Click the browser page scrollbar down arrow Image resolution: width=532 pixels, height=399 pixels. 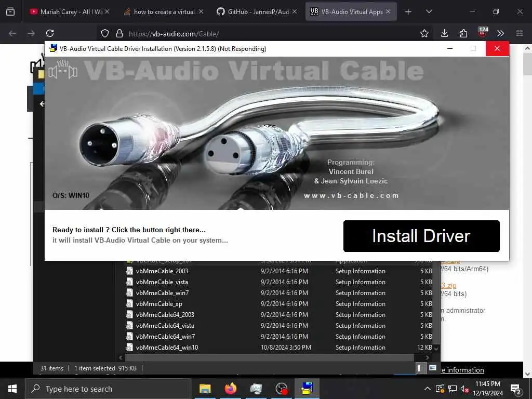527,374
